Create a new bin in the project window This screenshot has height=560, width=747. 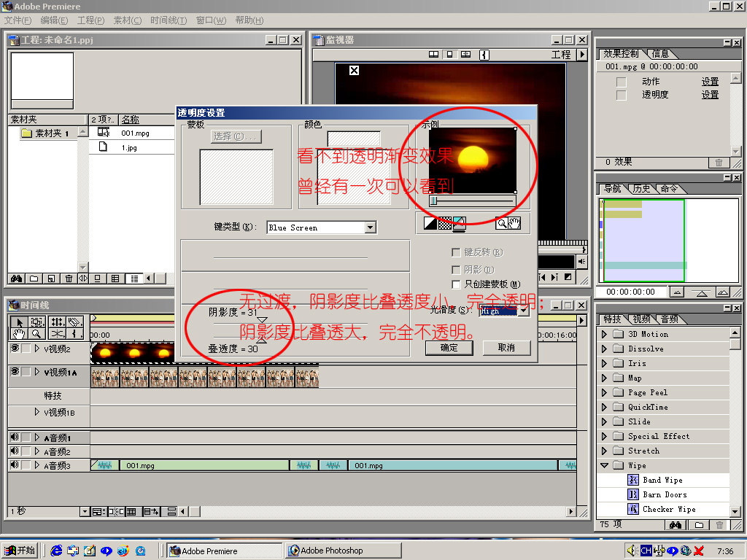coord(34,279)
